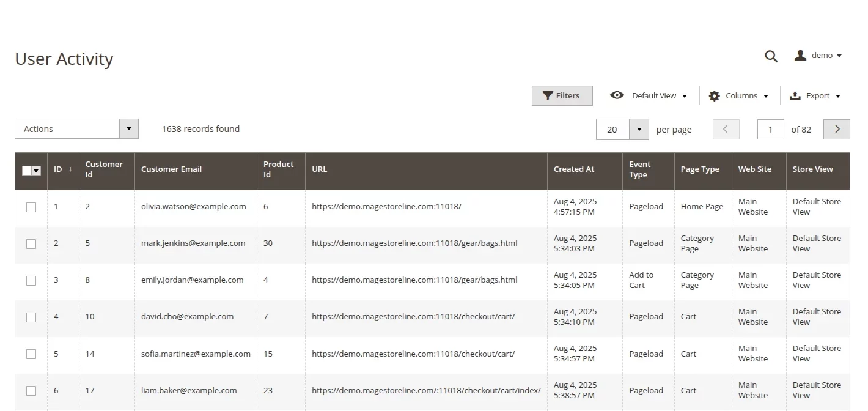Go to next page using the right arrow
868x411 pixels.
pos(836,129)
